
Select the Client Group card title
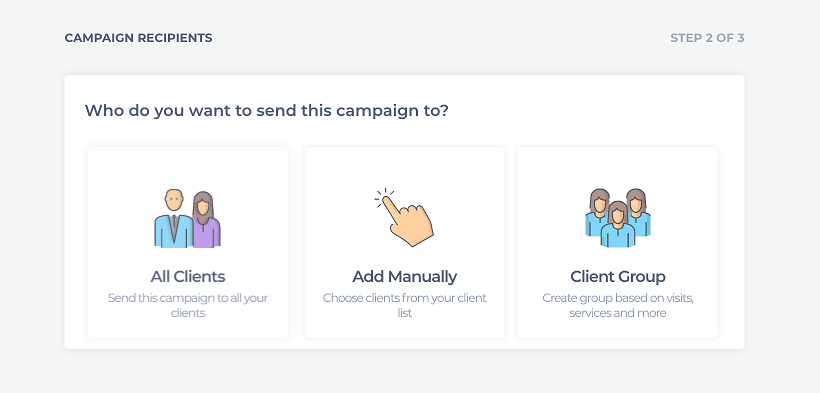coord(618,276)
